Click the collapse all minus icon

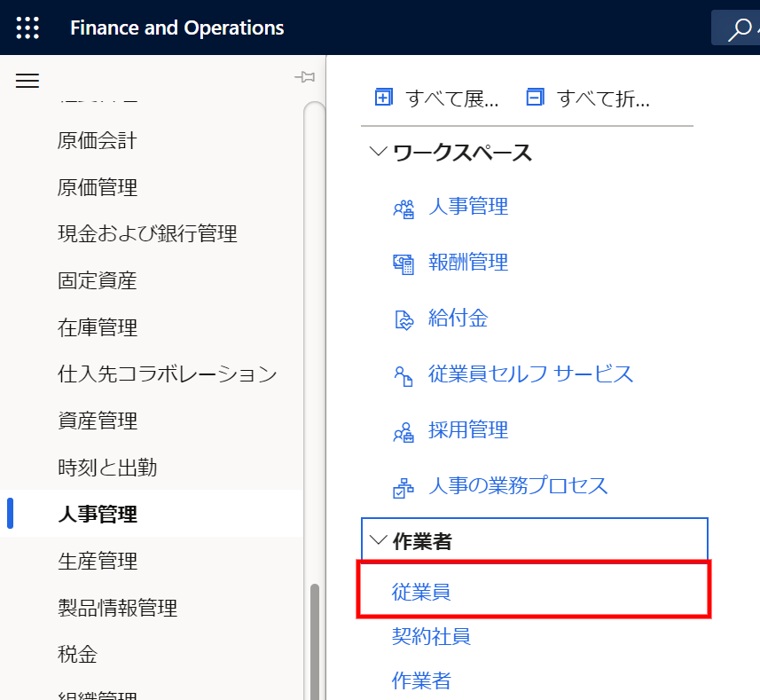click(535, 97)
